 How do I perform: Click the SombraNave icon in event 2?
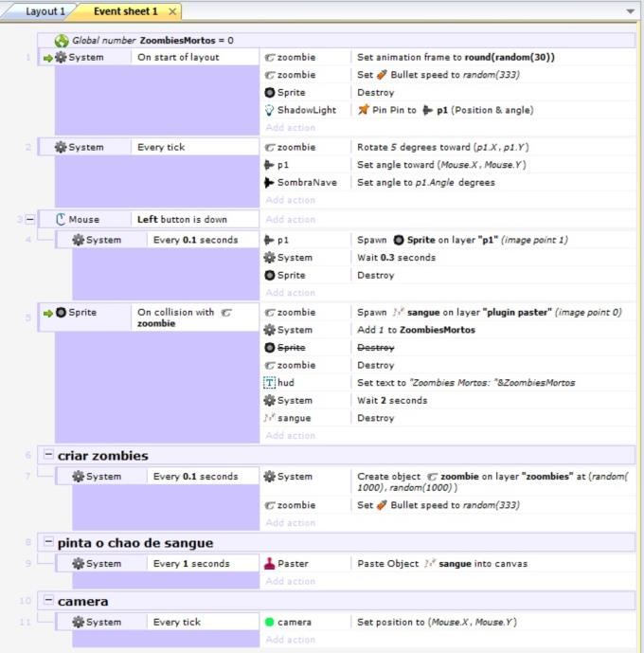269,182
